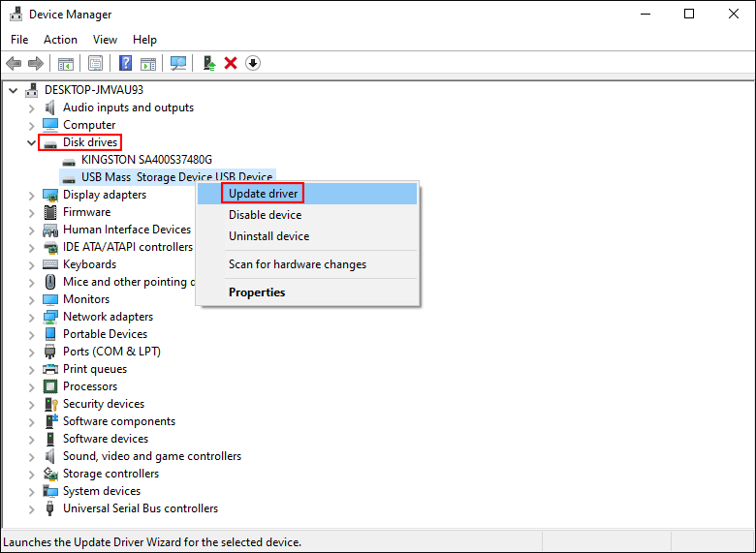
Task: Select the Computer tree label
Action: [x=89, y=125]
